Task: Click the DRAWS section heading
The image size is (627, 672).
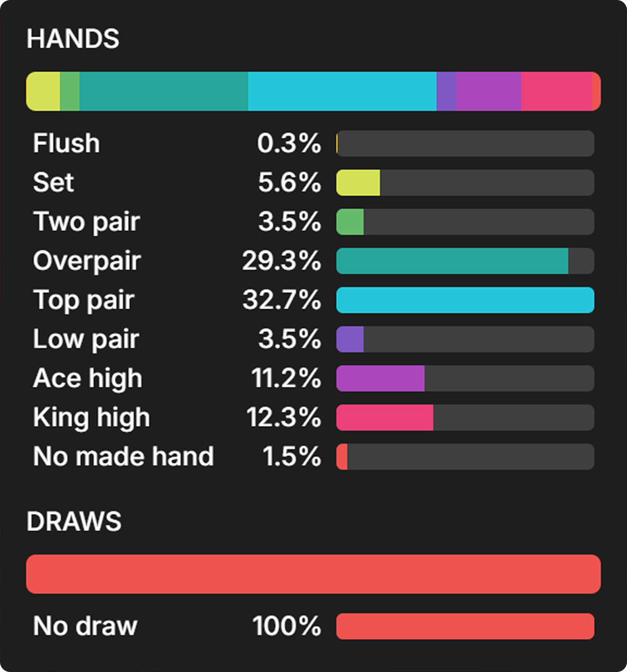Action: (x=74, y=521)
